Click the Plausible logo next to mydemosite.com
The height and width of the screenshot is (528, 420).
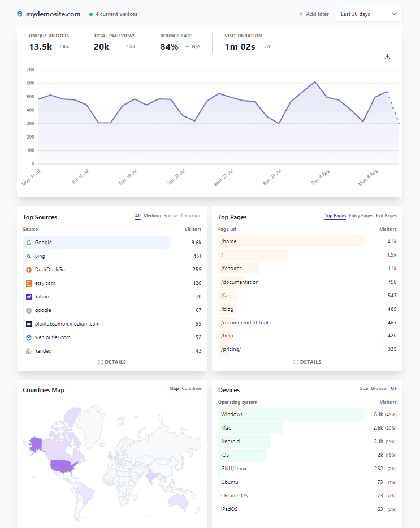pyautogui.click(x=19, y=14)
